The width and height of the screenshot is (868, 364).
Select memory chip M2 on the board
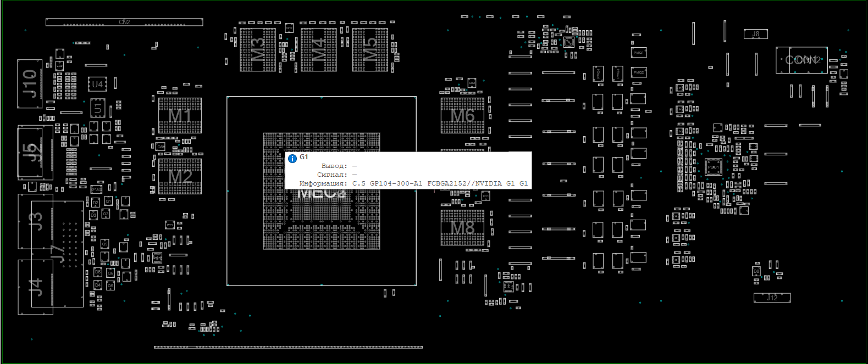[x=180, y=176]
